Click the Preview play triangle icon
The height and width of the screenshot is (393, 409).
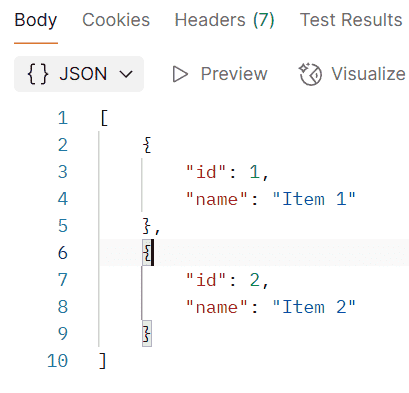click(180, 74)
